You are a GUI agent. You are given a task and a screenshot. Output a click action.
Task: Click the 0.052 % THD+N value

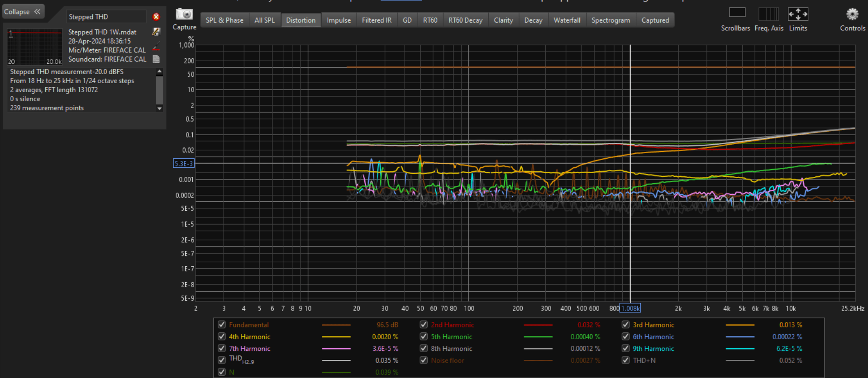pos(791,360)
